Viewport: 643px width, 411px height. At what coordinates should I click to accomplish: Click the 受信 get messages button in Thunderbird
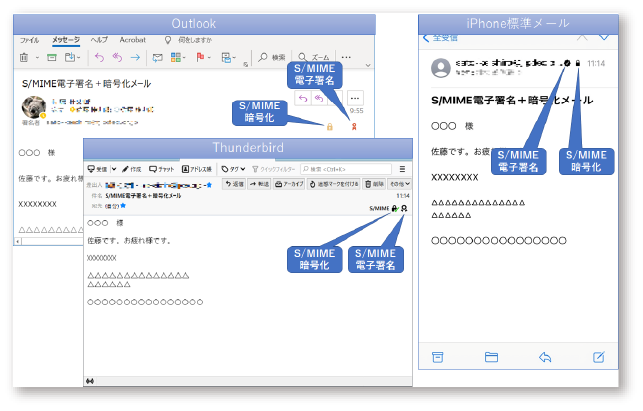coord(98,169)
